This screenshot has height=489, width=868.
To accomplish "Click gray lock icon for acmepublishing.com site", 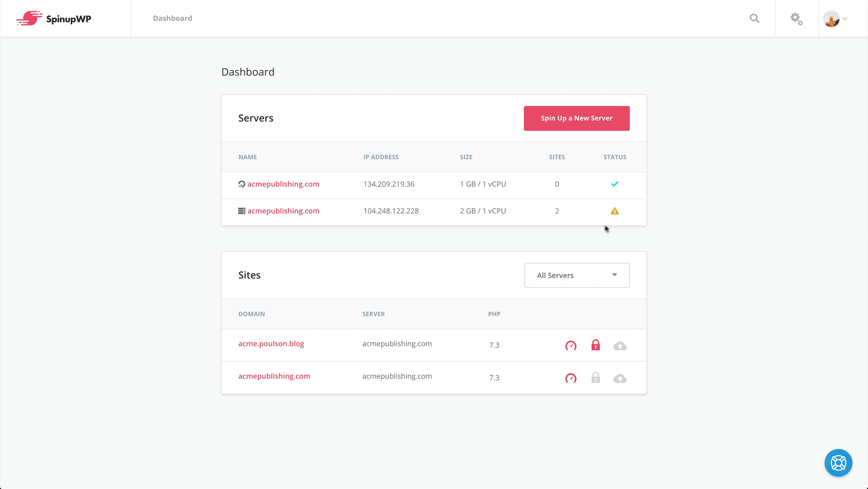I will (x=596, y=378).
